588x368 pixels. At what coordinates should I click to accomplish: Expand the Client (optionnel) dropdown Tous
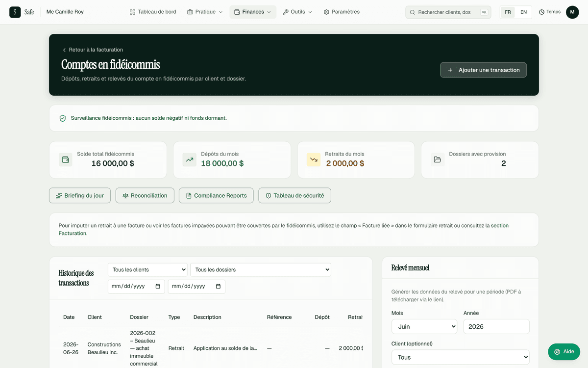[x=461, y=357]
